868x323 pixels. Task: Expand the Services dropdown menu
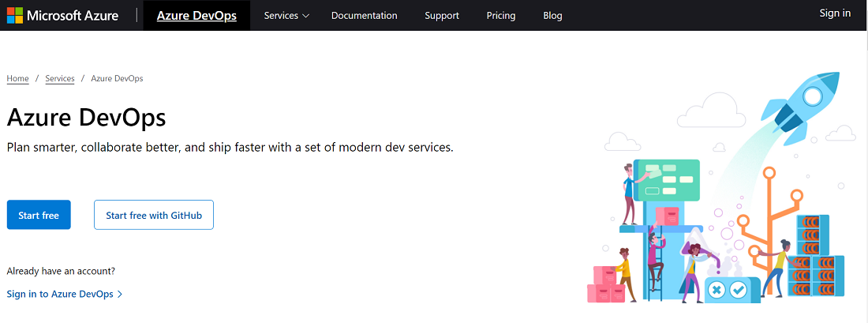286,15
